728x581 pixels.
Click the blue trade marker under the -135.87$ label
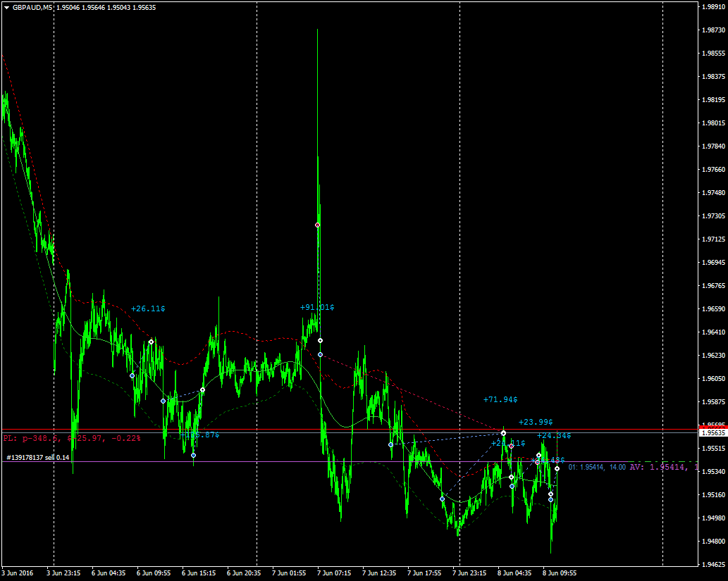[x=194, y=455]
